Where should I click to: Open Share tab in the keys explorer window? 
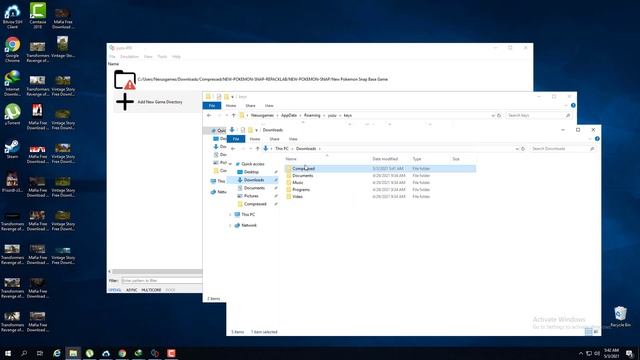tap(250, 106)
